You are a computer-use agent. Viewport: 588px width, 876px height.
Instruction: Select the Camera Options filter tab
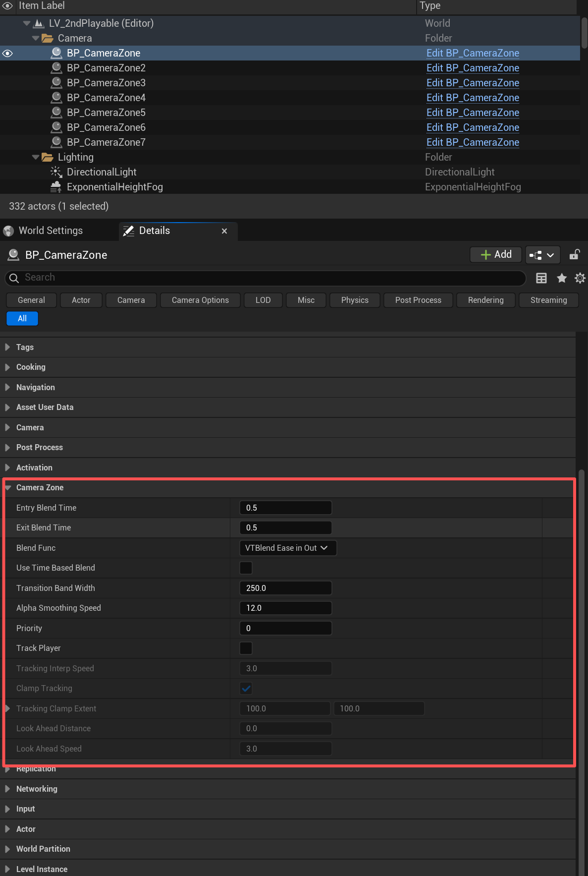click(x=200, y=300)
